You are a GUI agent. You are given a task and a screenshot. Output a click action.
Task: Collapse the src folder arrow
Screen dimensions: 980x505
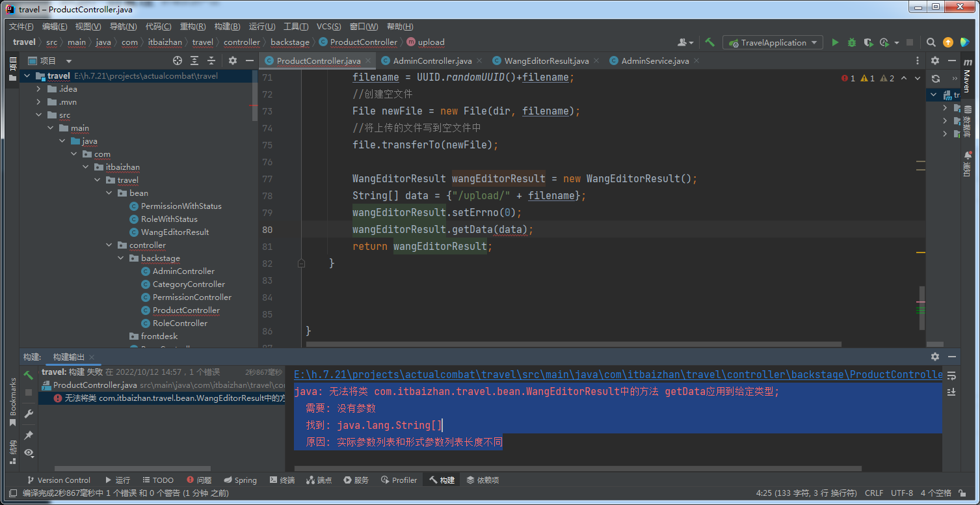(40, 115)
